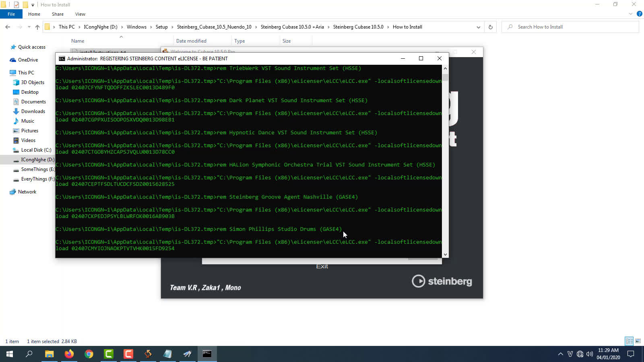Viewport: 644px width, 362px height.
Task: Select Steinberg_Cubase_10.5_Nuendo_10 breadcrumb
Action: [x=214, y=27]
